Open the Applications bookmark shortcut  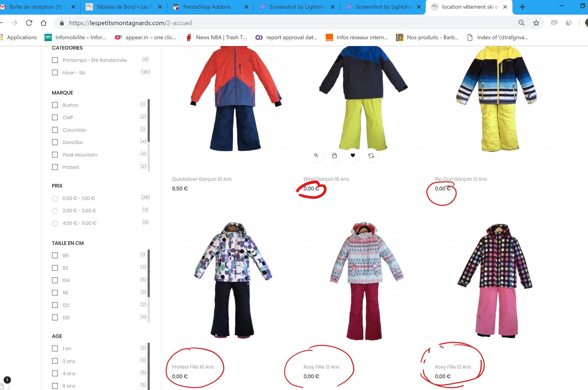(x=18, y=37)
